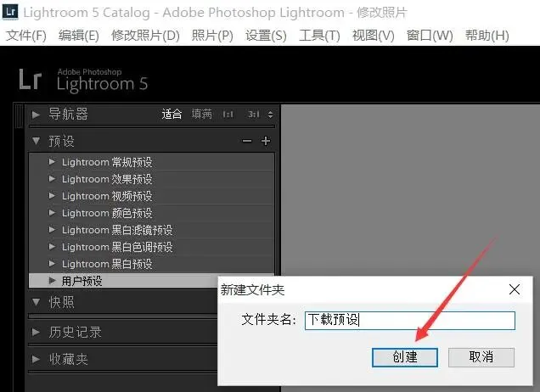This screenshot has height=392, width=540.
Task: Collapse the 预设 panel
Action: click(36, 141)
